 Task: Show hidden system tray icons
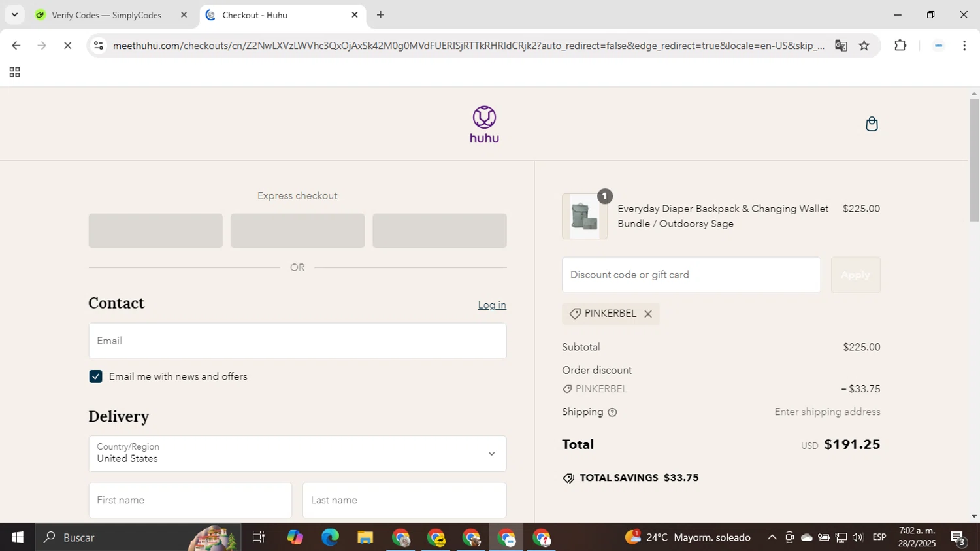[772, 537]
